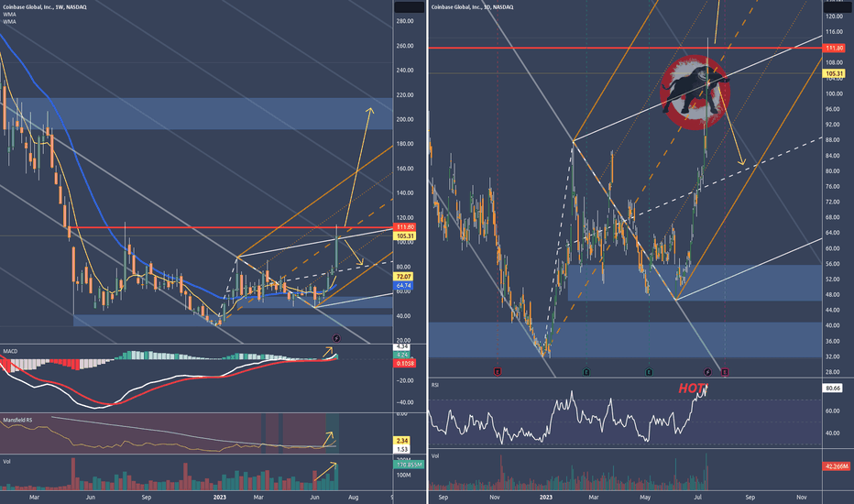
Task: Click the red 111.80 price label on weekly chart
Action: (405, 227)
